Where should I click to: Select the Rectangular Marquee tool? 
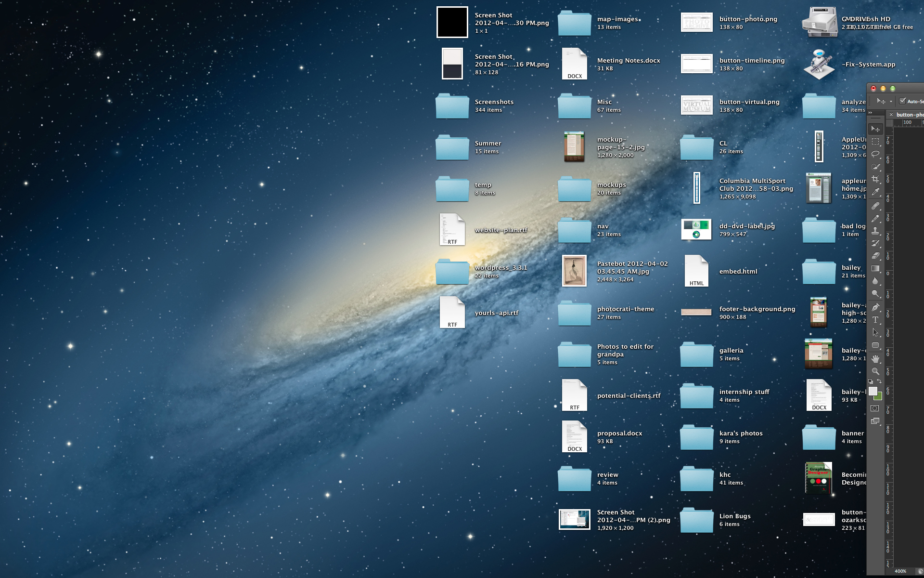pos(875,142)
